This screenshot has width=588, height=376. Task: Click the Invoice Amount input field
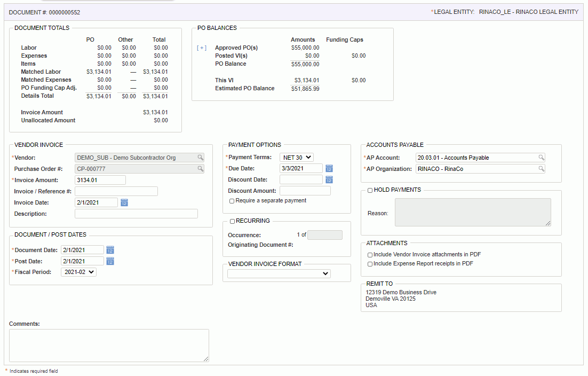tap(100, 180)
